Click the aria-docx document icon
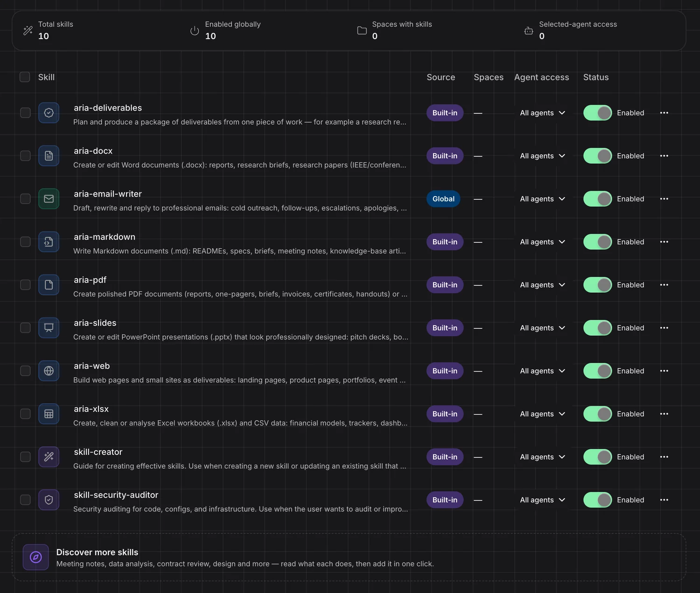 click(49, 156)
